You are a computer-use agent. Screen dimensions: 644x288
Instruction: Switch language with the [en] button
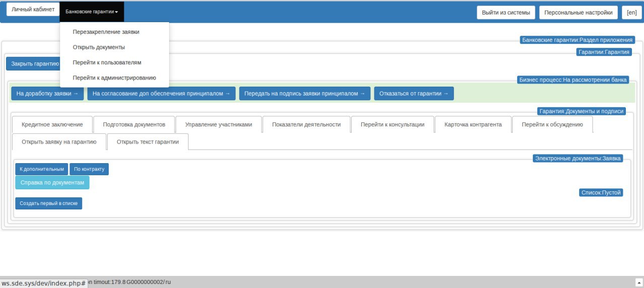coord(632,13)
